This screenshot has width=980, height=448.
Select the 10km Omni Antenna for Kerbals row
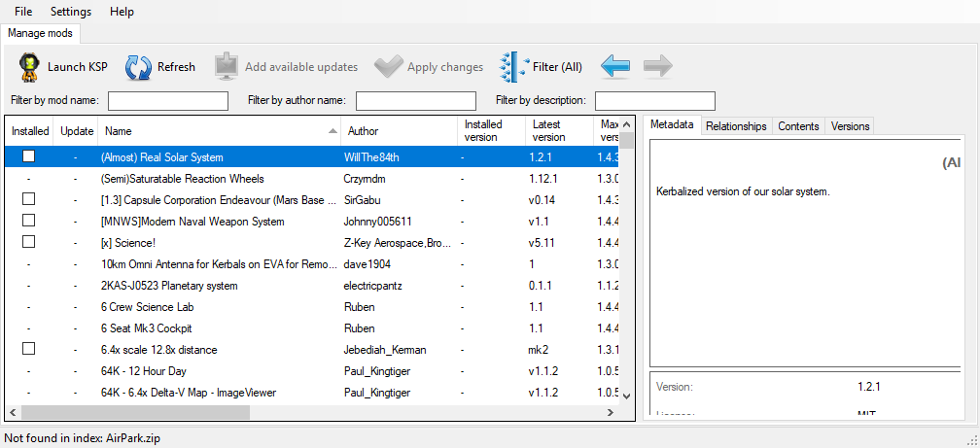[312, 263]
